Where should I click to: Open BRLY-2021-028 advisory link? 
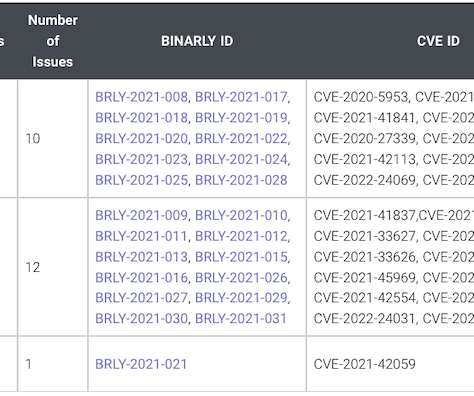pos(241,180)
